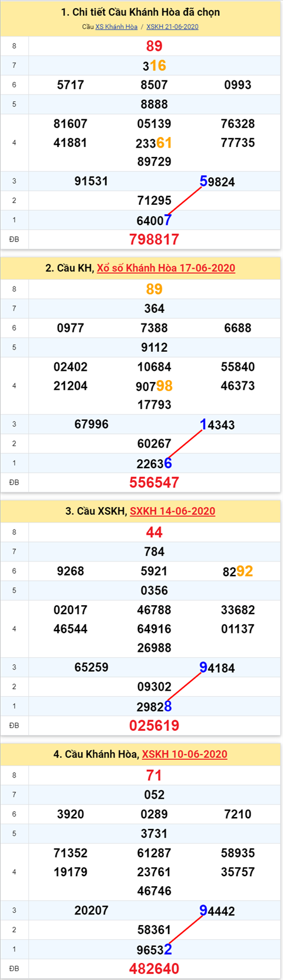Click number 77735
The height and width of the screenshot is (980, 283).
(238, 143)
